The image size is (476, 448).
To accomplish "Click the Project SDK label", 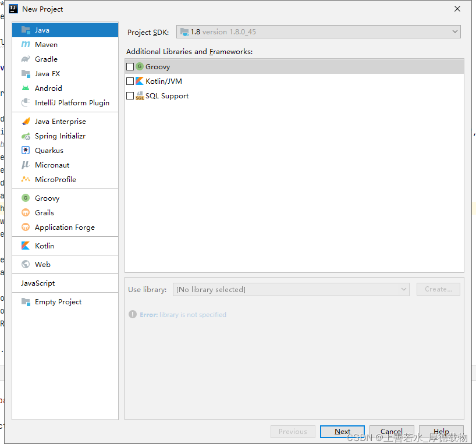I will (148, 33).
